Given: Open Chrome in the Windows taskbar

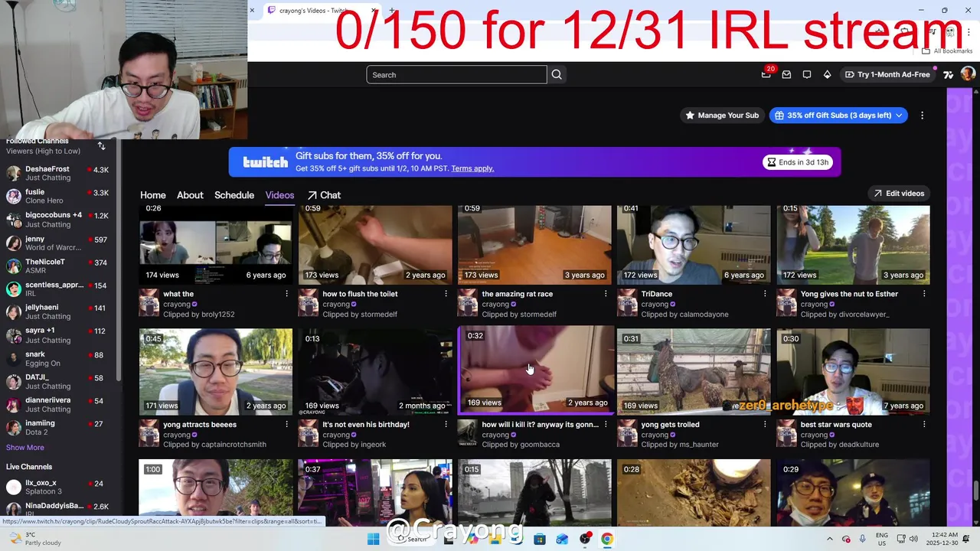Looking at the screenshot, I should tap(607, 539).
